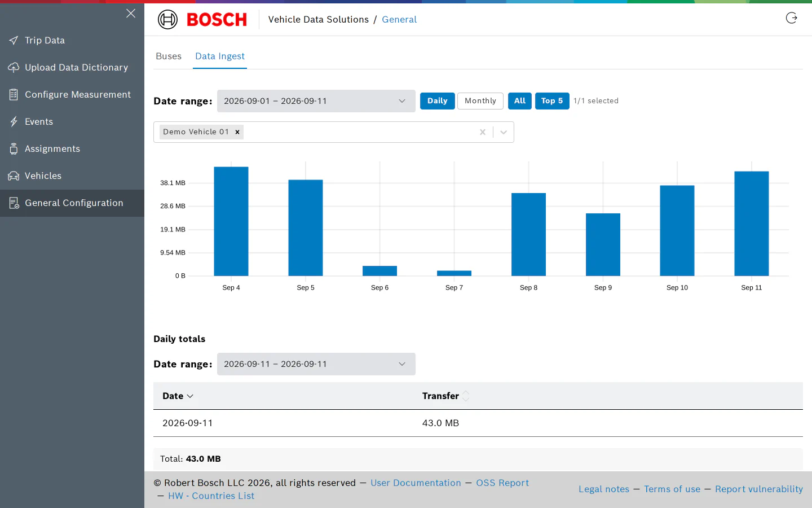Click the BOSCH wordmark text
The image size is (812, 508).
point(217,20)
